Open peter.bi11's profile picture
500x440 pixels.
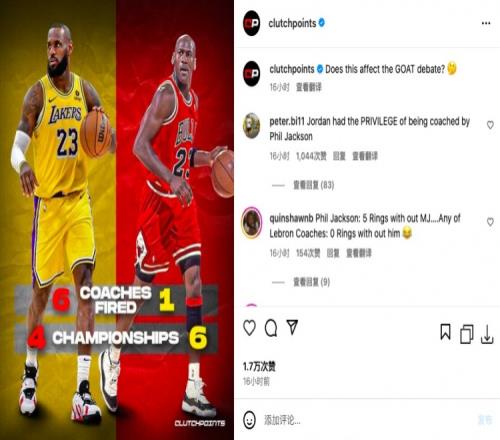(x=252, y=125)
